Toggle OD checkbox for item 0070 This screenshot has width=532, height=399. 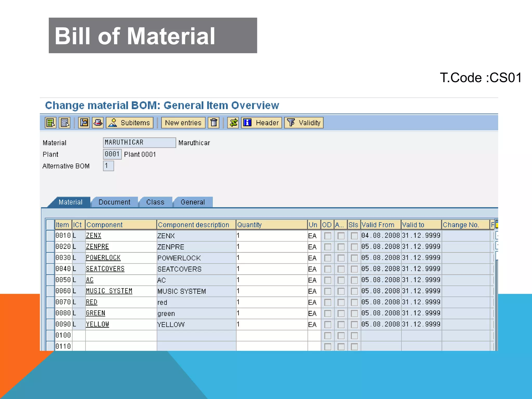coord(328,302)
